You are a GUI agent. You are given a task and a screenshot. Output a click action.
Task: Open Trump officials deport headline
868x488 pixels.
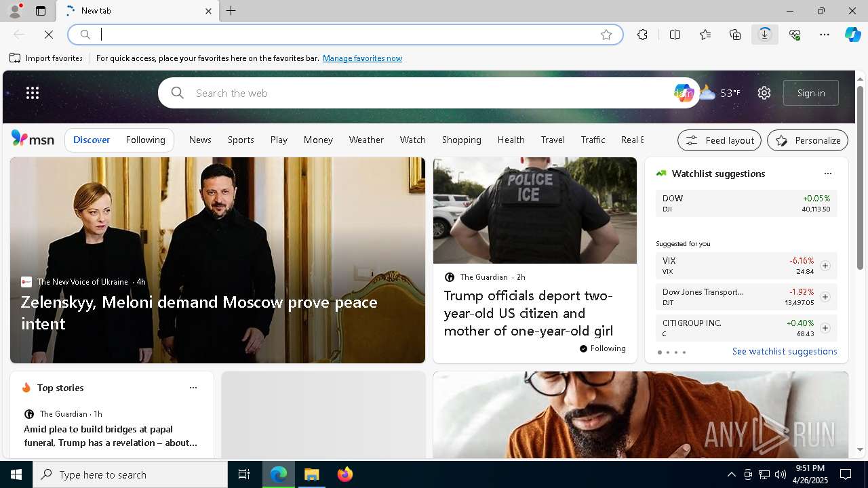tap(528, 313)
